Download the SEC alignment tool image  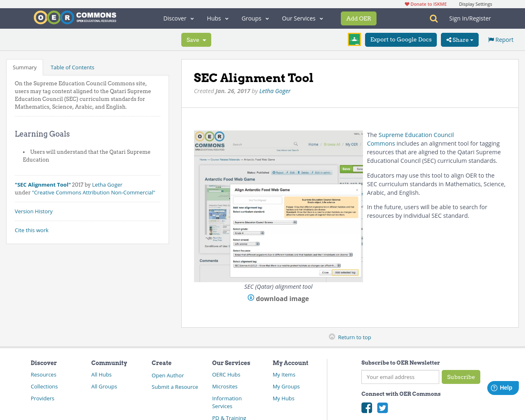(278, 299)
